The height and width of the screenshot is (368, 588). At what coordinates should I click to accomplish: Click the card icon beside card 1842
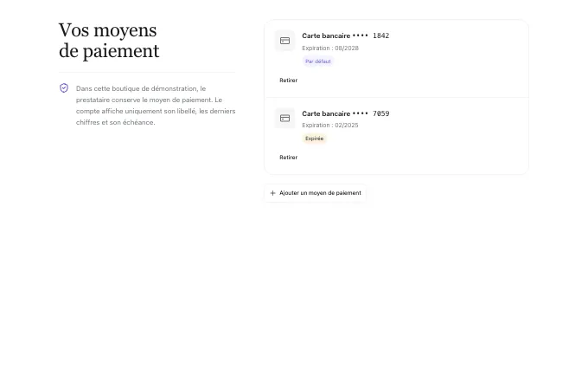(284, 41)
